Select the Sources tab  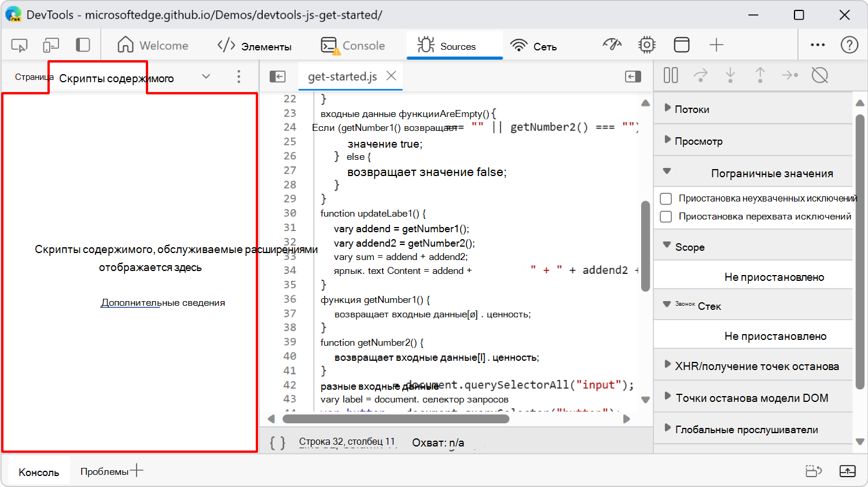tap(455, 45)
